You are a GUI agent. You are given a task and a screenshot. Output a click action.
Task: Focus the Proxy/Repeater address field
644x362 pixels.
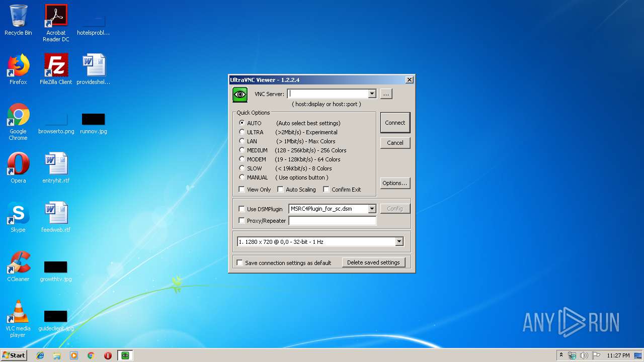(x=333, y=220)
